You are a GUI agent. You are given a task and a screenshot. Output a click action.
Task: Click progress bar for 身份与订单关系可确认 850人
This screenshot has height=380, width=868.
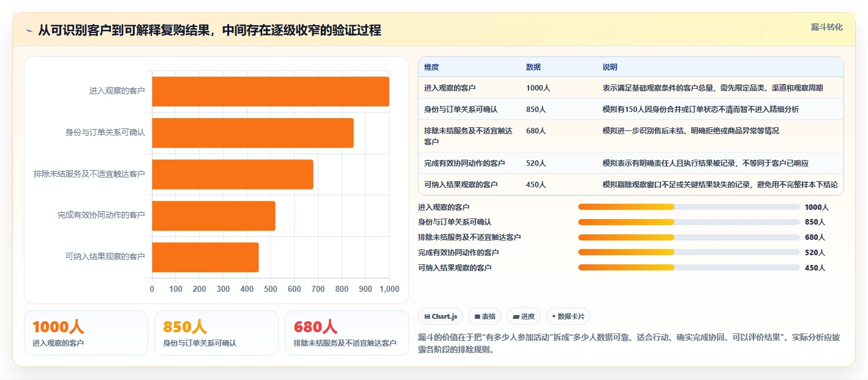click(689, 222)
